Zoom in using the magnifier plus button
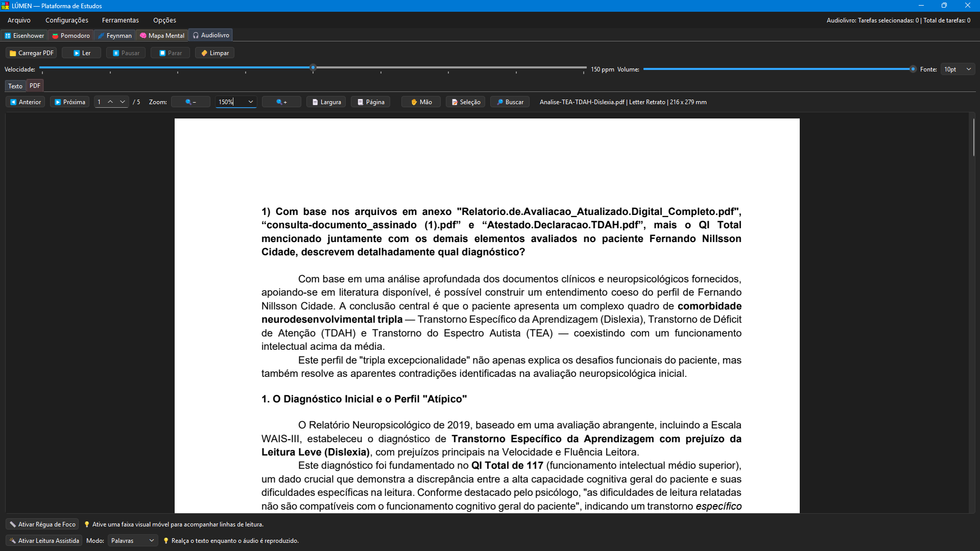Viewport: 980px width, 551px height. [x=281, y=102]
